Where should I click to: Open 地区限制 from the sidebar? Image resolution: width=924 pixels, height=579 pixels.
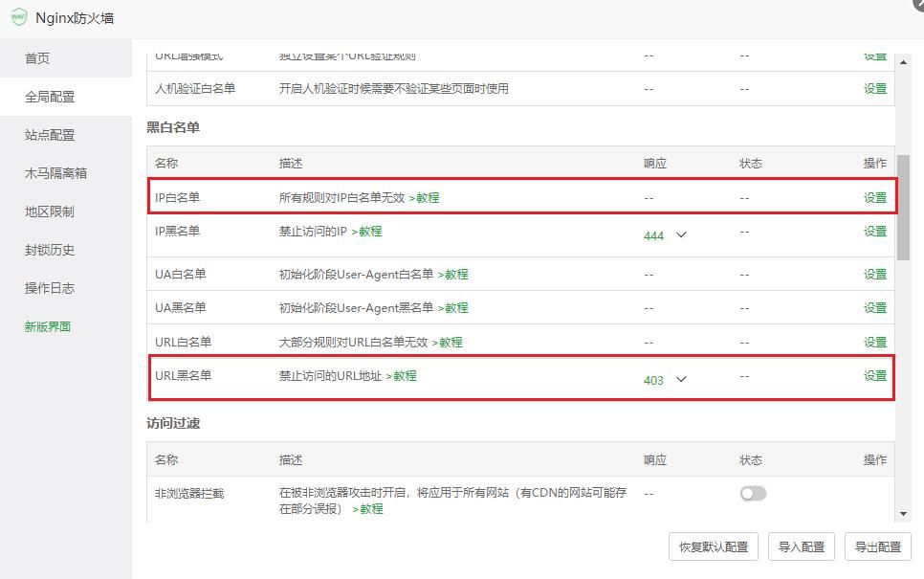50,212
